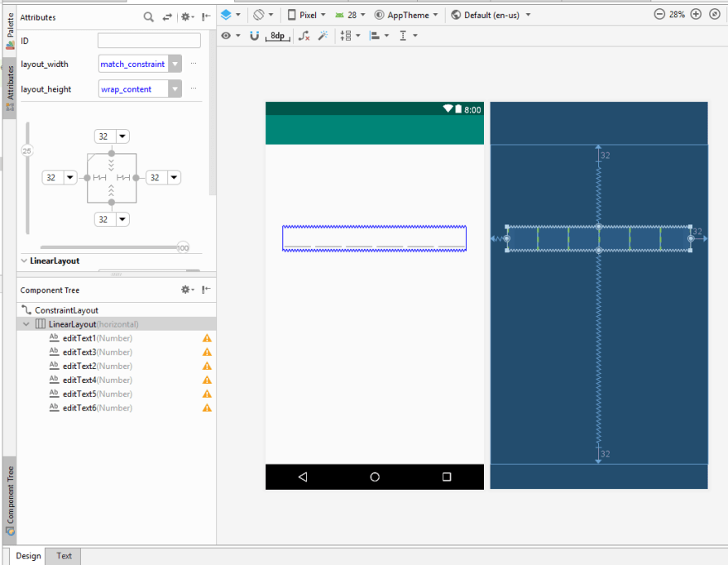Click Android recents button in preview
The width and height of the screenshot is (728, 565).
pyautogui.click(x=447, y=476)
